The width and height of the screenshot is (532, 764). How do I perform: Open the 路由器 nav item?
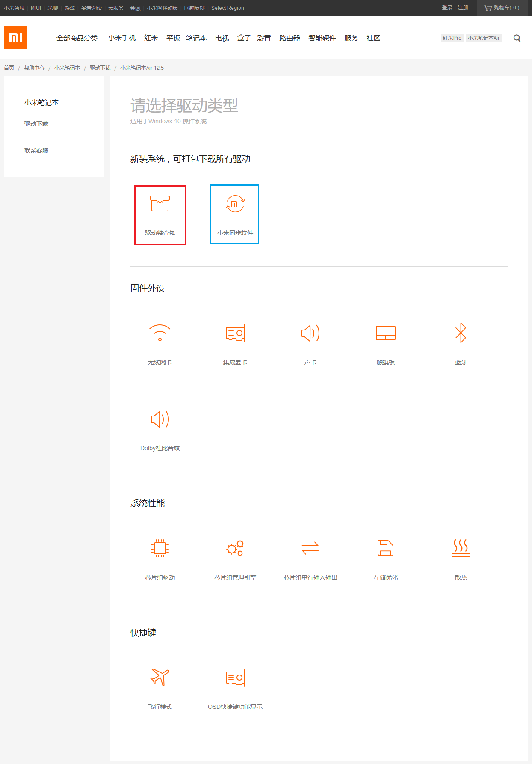pyautogui.click(x=290, y=38)
